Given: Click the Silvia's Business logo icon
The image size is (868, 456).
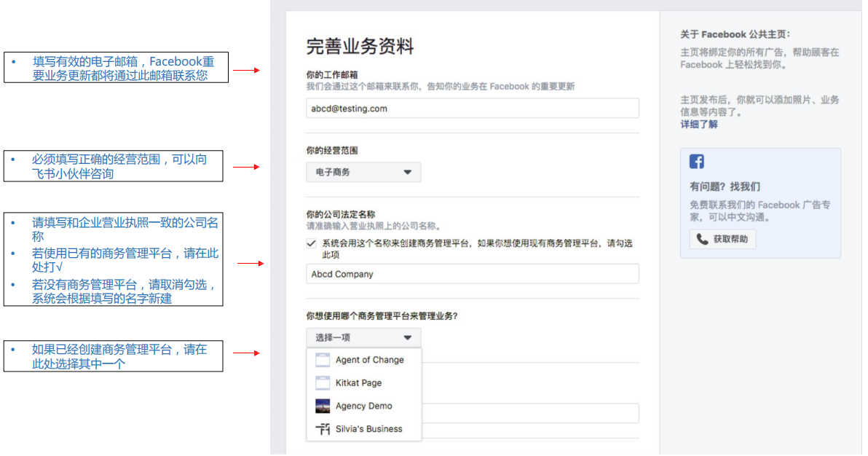Looking at the screenshot, I should click(322, 429).
